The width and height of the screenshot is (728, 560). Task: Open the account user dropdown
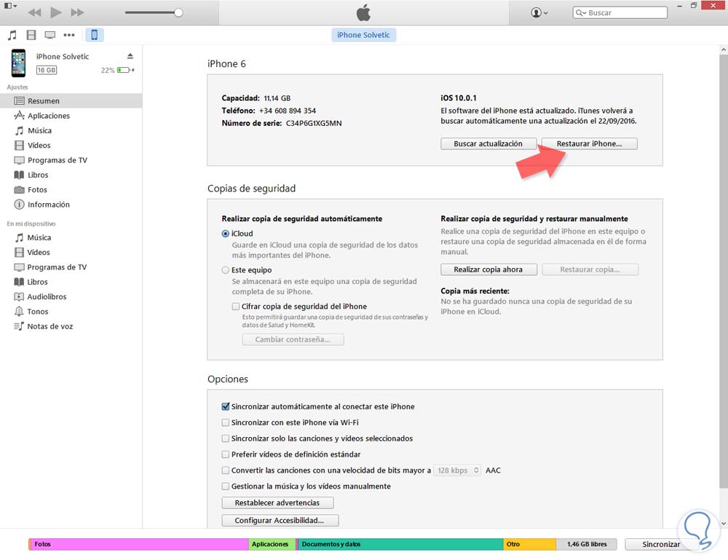click(x=539, y=12)
